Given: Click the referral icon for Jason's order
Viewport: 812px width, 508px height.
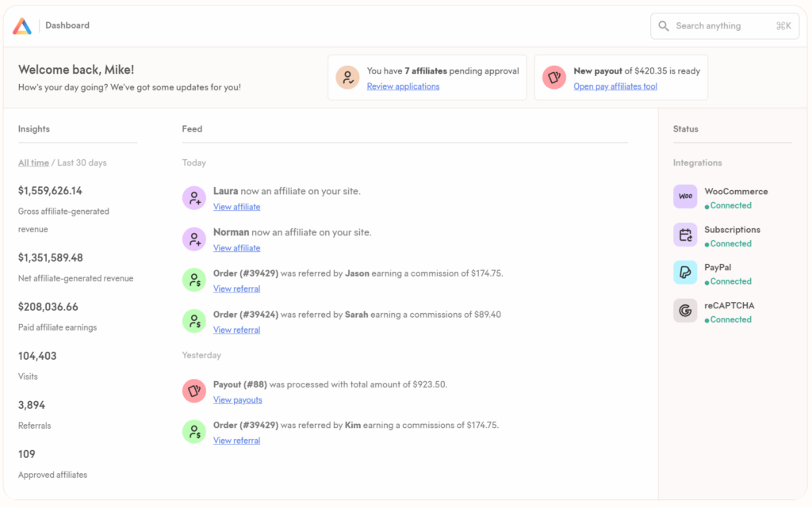Looking at the screenshot, I should [x=194, y=280].
